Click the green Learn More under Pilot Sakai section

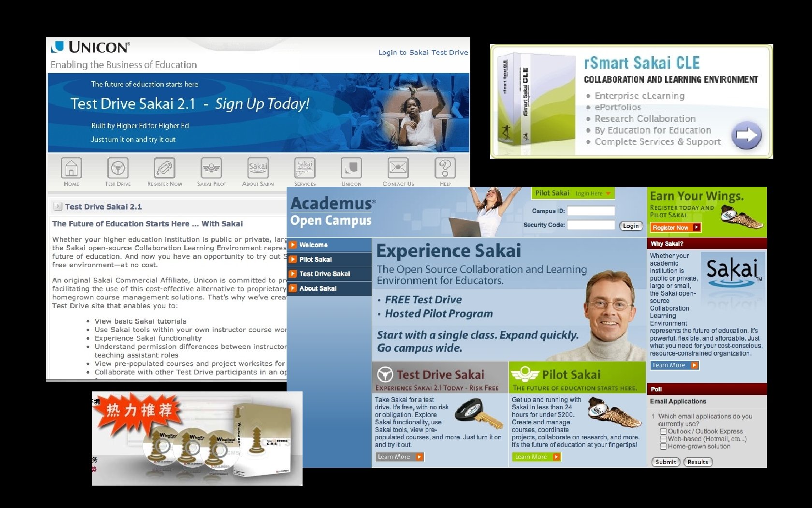536,457
